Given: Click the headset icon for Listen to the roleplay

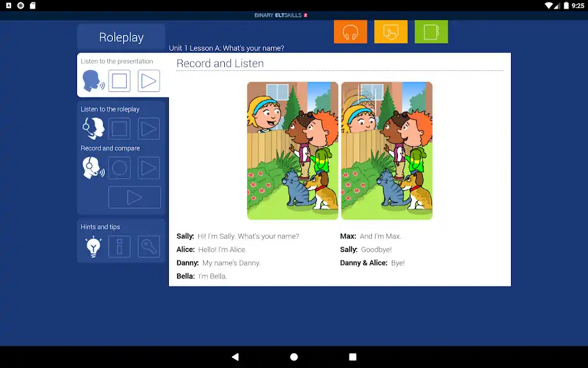Looking at the screenshot, I should point(93,128).
